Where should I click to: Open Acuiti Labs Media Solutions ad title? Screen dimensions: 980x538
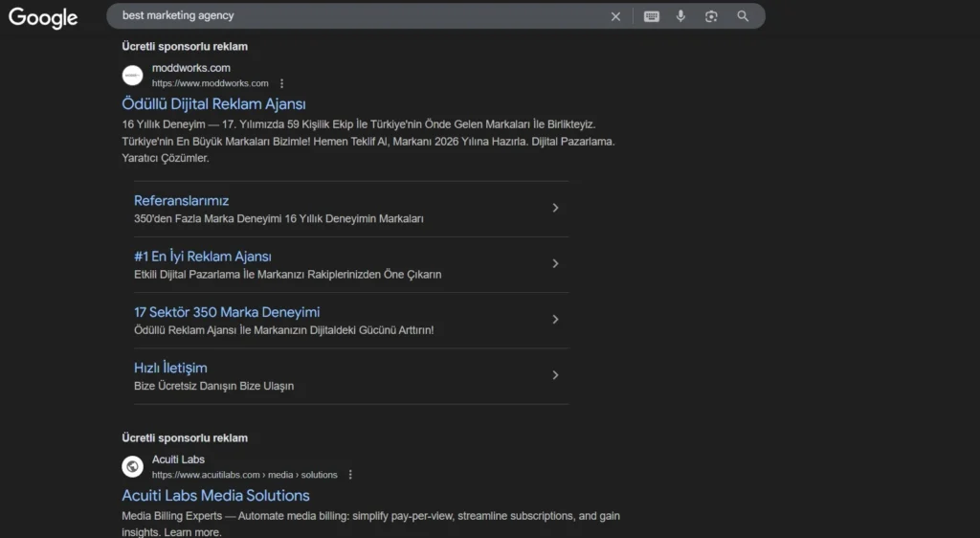tap(215, 495)
